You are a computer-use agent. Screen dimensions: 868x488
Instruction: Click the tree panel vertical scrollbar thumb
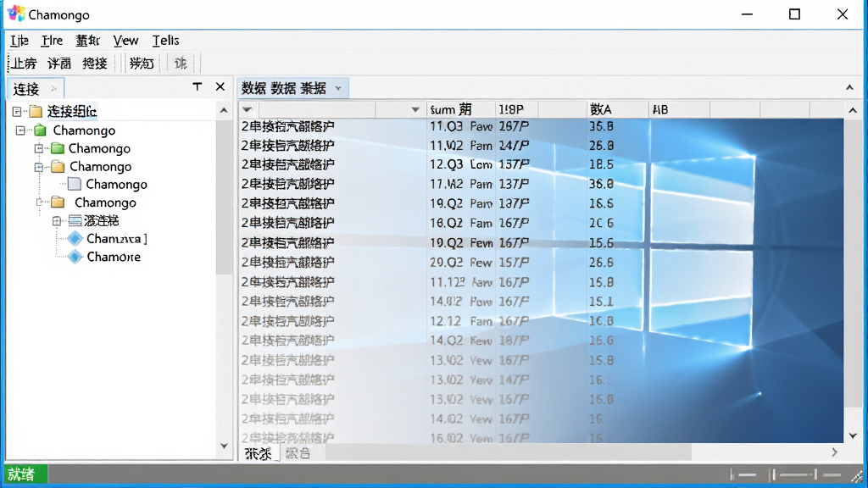(224, 197)
